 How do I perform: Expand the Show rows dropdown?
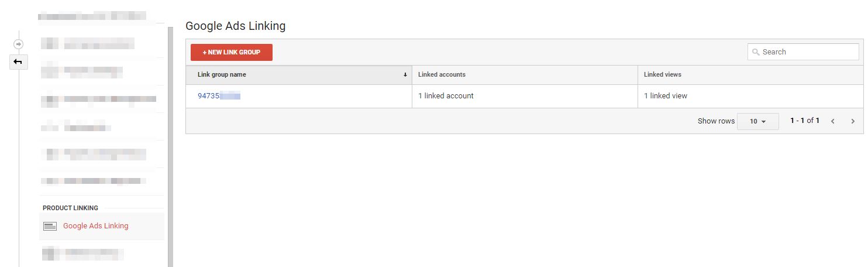(757, 121)
